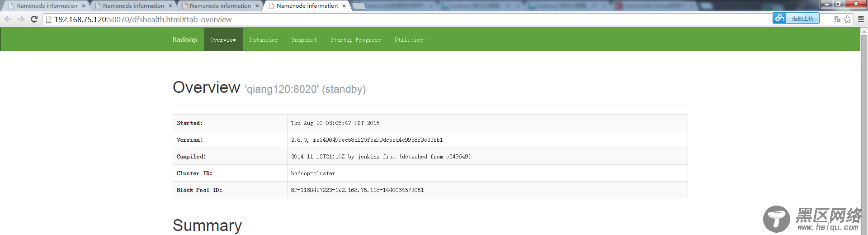The width and height of the screenshot is (868, 235).
Task: Click the Compiled date value cell
Action: click(487, 157)
